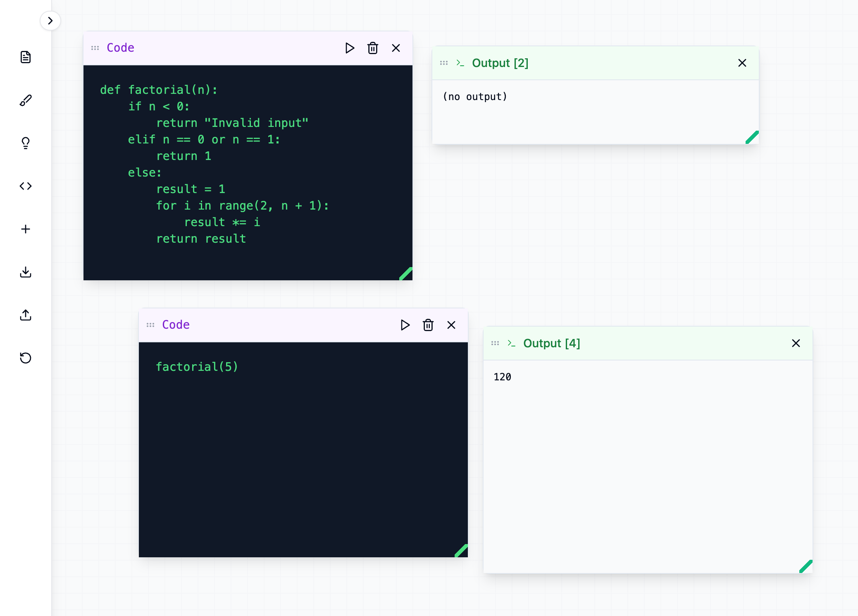Select the brush drawing tool

[x=26, y=100]
